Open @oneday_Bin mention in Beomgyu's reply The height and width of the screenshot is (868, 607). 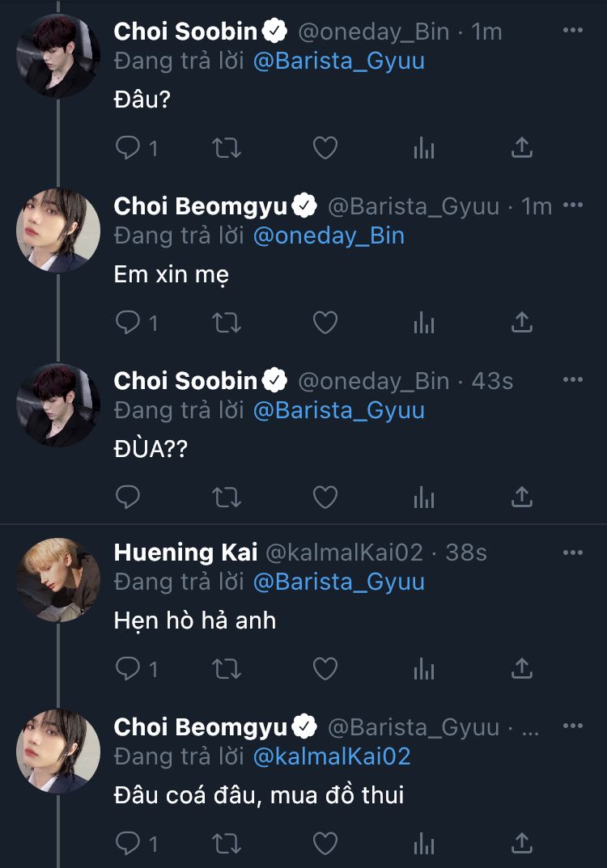pos(329,235)
